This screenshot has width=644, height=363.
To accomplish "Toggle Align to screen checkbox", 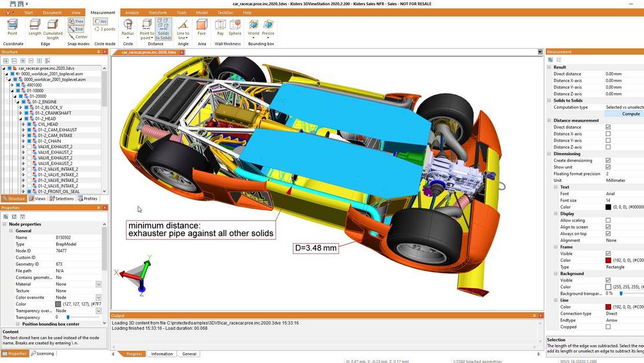I will (x=608, y=227).
